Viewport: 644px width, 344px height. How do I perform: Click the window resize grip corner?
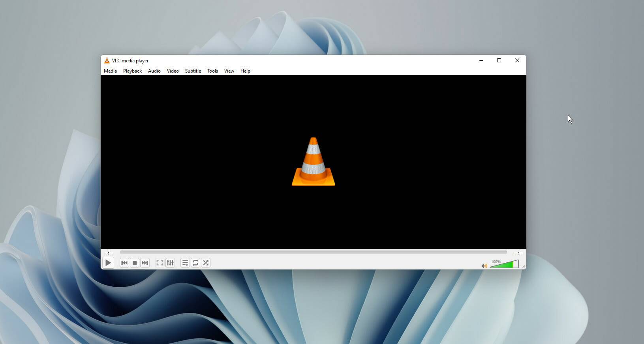click(x=524, y=267)
